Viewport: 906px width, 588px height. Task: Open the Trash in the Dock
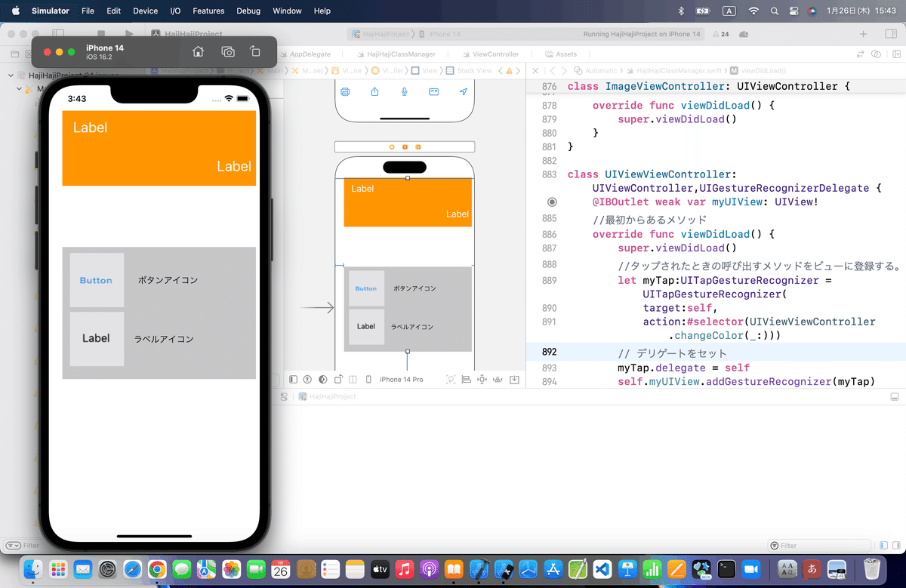[x=872, y=569]
